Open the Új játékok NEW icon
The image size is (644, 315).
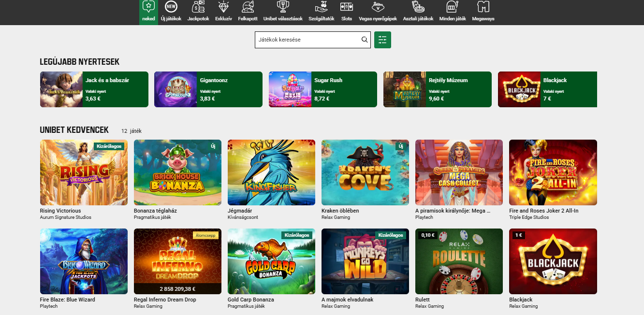tap(171, 6)
